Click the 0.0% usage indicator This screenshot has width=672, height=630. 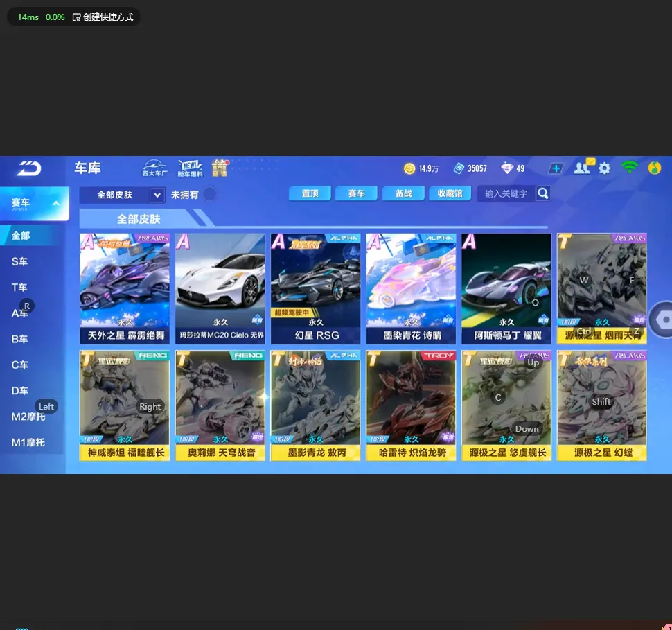[x=55, y=17]
